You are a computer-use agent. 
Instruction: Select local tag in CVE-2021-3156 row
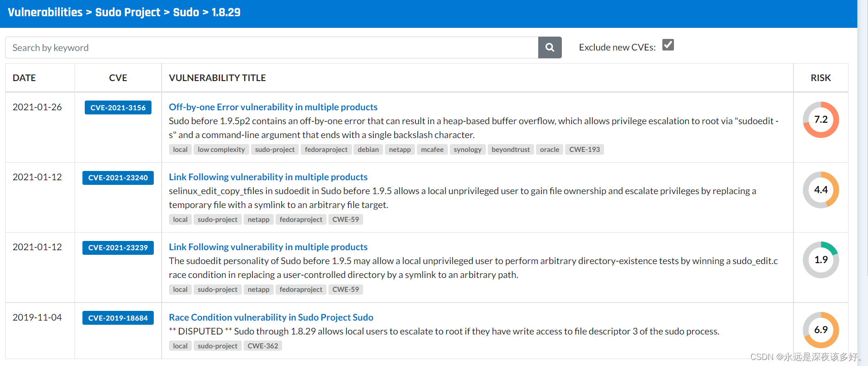click(x=180, y=149)
